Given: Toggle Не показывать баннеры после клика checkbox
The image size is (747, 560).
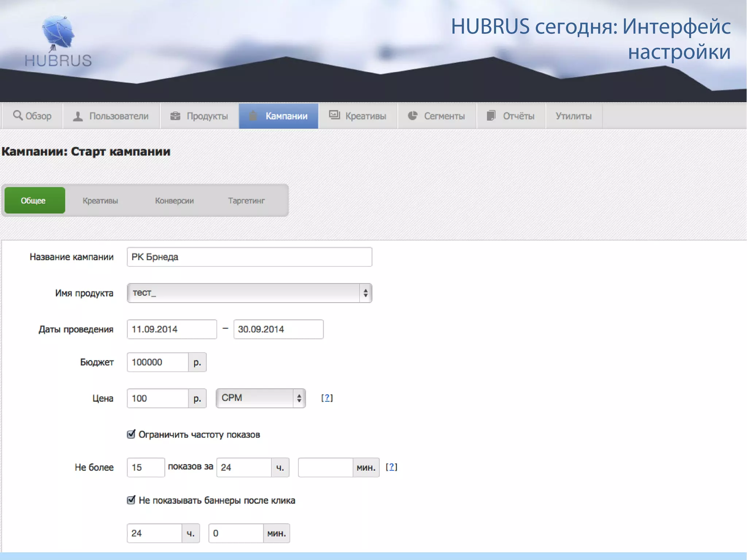Looking at the screenshot, I should click(131, 500).
